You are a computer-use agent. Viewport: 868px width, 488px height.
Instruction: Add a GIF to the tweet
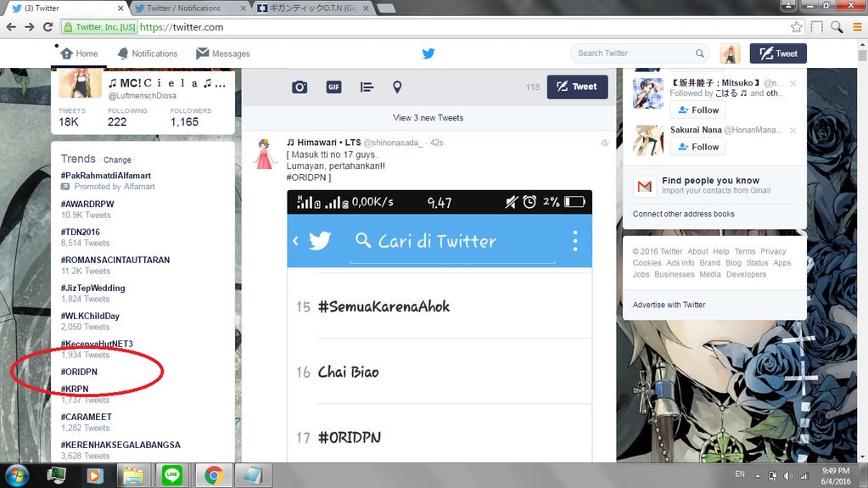[x=333, y=87]
